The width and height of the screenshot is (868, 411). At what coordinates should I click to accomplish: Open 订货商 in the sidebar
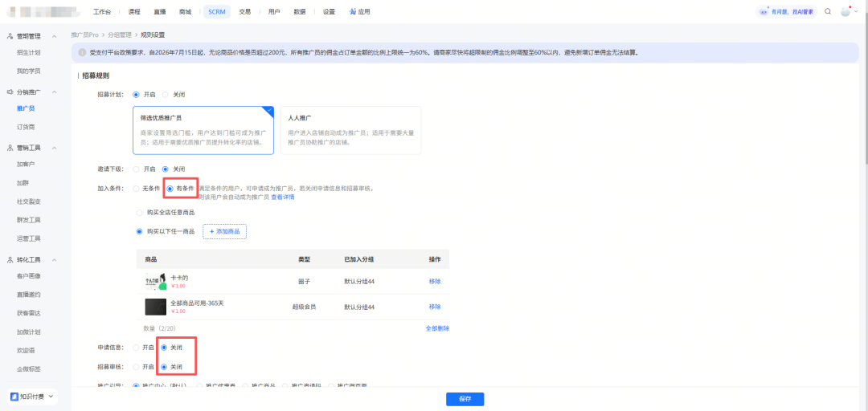click(x=26, y=127)
